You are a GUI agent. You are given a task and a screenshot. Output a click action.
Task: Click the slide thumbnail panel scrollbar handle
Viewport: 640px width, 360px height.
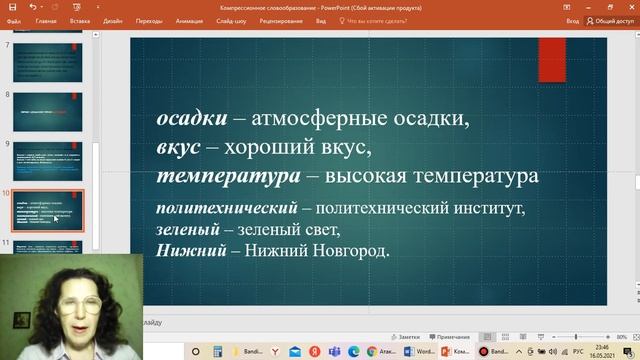[x=96, y=196]
